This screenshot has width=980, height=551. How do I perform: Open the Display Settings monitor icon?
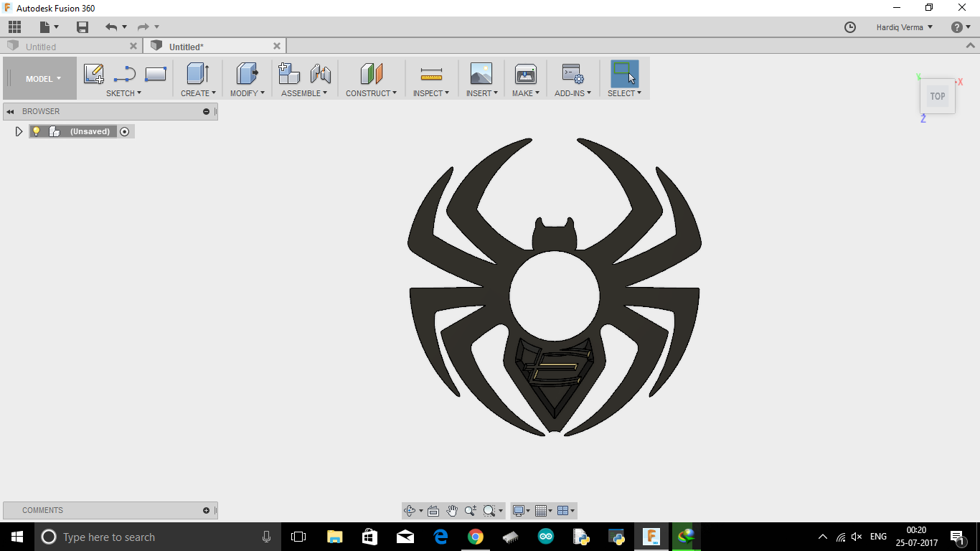click(519, 511)
